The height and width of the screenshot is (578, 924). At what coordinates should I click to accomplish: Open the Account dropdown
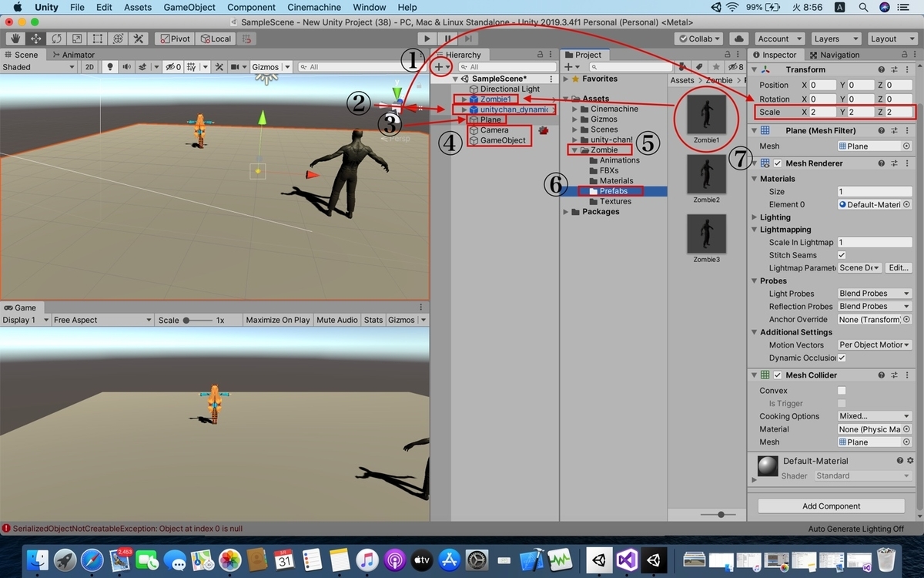[x=779, y=39]
